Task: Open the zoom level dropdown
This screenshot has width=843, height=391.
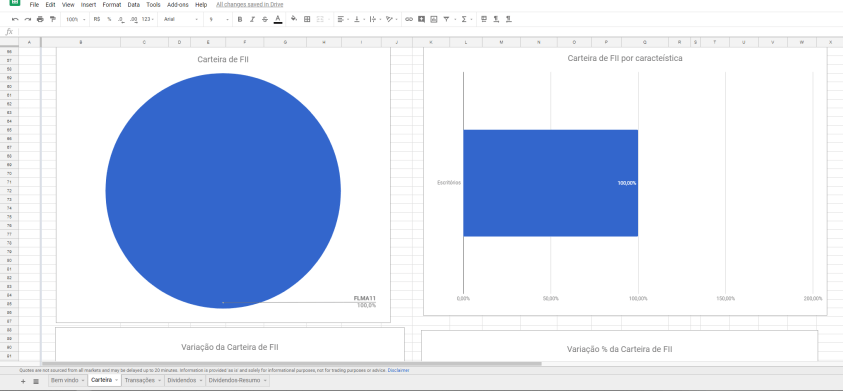Action: tap(75, 19)
